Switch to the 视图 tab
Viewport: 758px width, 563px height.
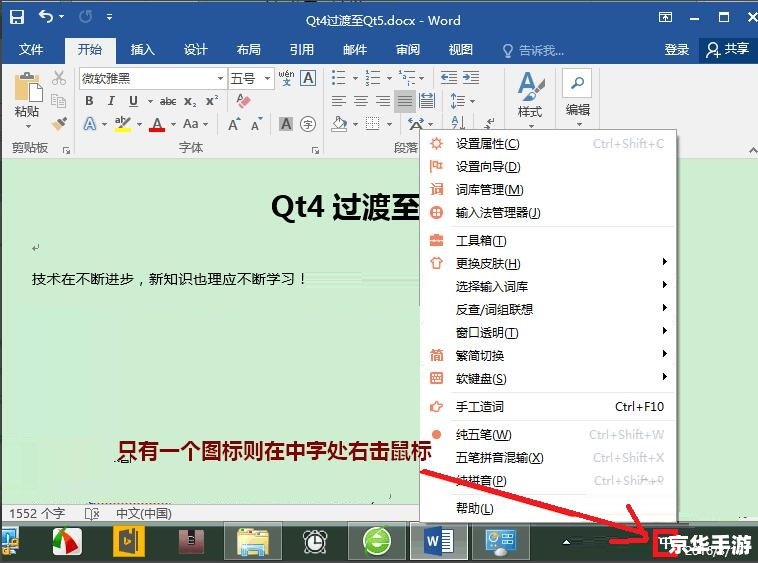[x=461, y=50]
